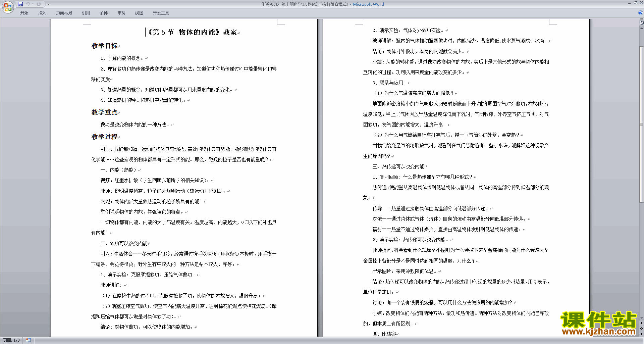
Task: Open the Office button menu
Action: (x=7, y=7)
